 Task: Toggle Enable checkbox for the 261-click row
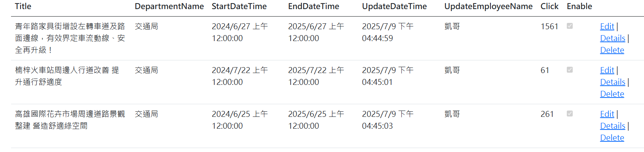(x=570, y=114)
